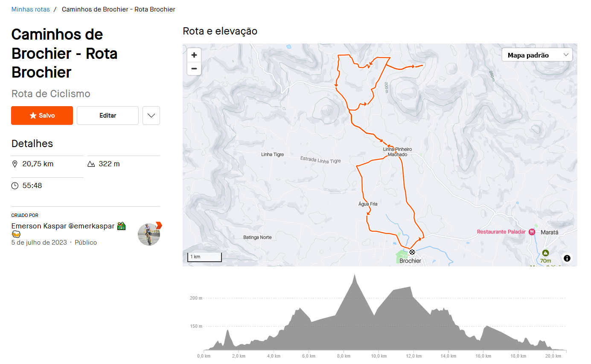Click the current breadcrumb Caminhos de Brochier

coord(118,9)
